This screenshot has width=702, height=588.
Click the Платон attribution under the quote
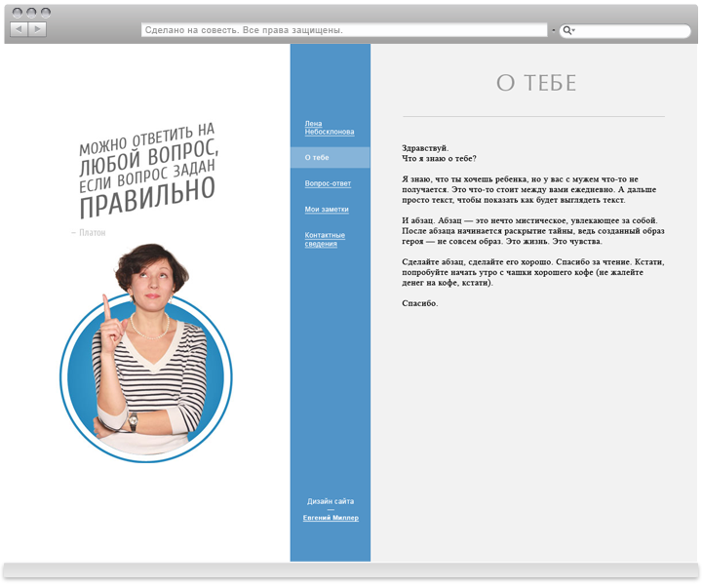coord(90,233)
